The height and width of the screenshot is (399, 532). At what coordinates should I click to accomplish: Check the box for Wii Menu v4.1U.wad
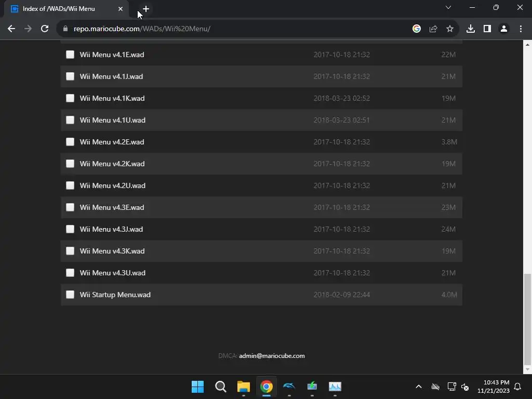pos(70,120)
